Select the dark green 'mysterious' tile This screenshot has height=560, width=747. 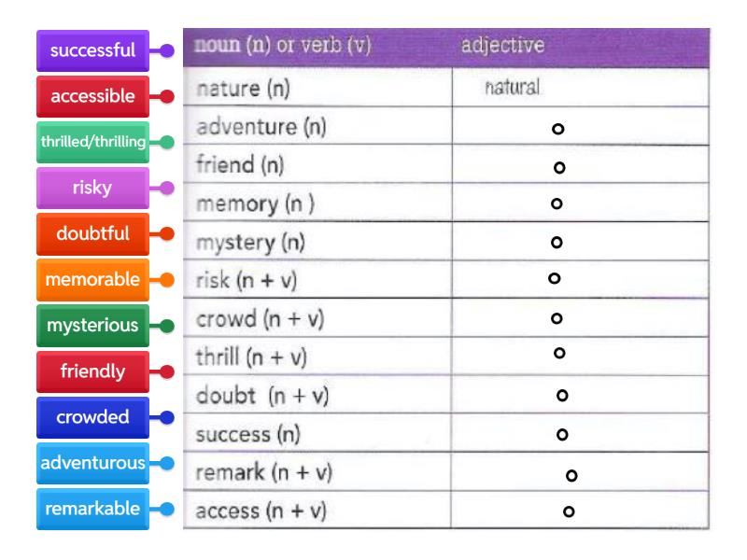point(92,326)
